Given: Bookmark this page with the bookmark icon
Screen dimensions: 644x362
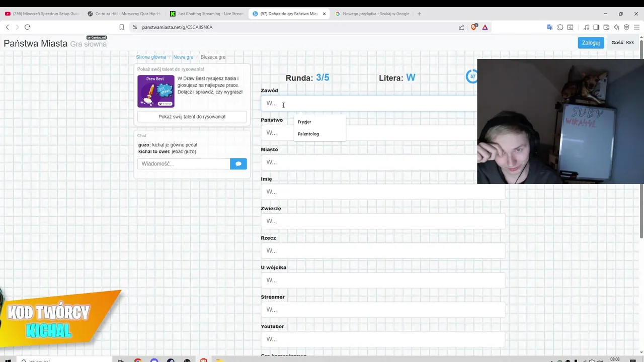Looking at the screenshot, I should point(122,27).
